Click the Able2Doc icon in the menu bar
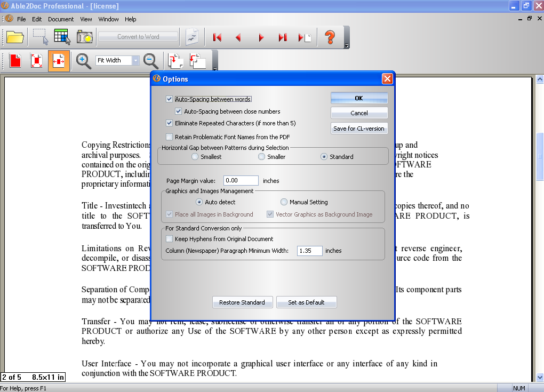This screenshot has width=544, height=392. (10, 19)
